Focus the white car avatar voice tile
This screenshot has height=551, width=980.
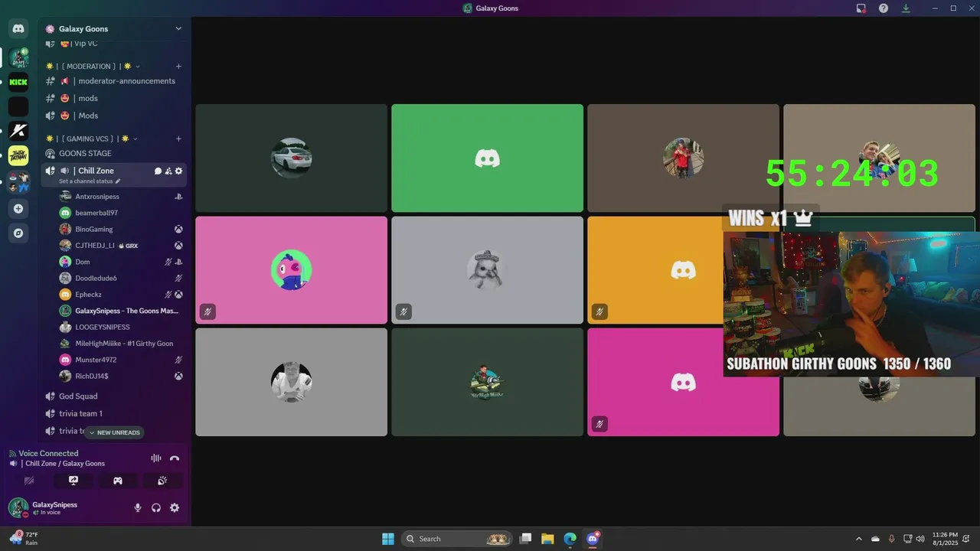(x=291, y=158)
